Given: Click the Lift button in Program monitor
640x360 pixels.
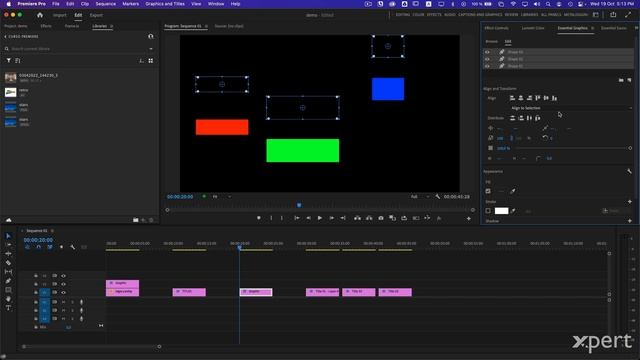Looking at the screenshot, I should (x=357, y=218).
